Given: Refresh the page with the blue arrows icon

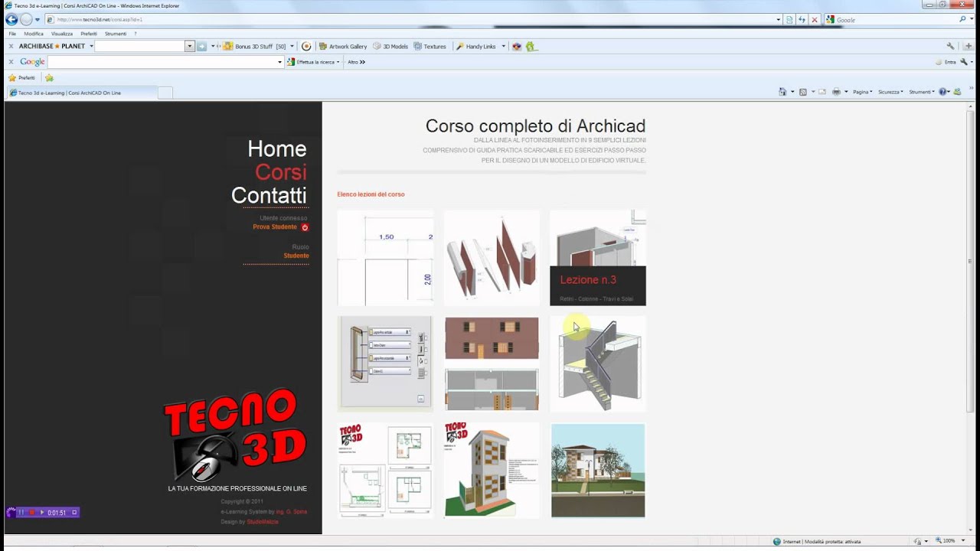Looking at the screenshot, I should [802, 20].
